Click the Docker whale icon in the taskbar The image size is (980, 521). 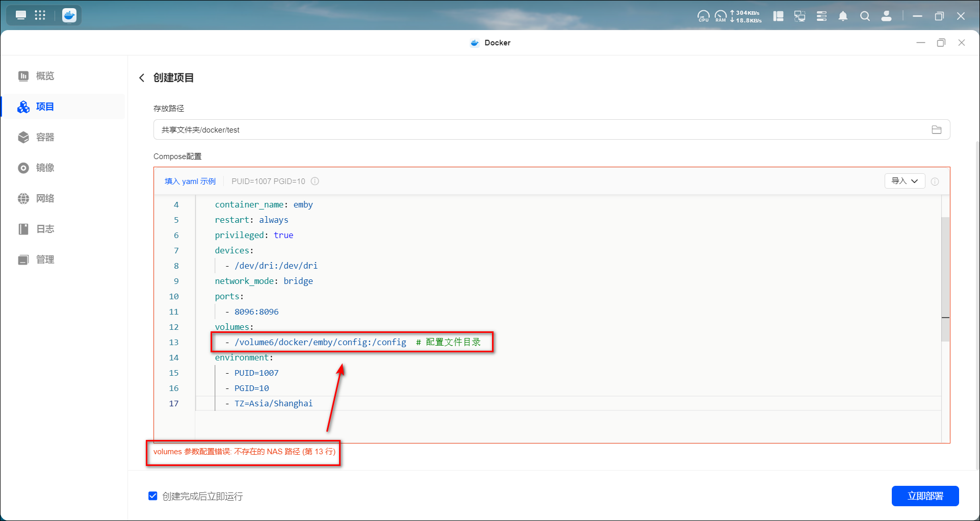(x=69, y=15)
